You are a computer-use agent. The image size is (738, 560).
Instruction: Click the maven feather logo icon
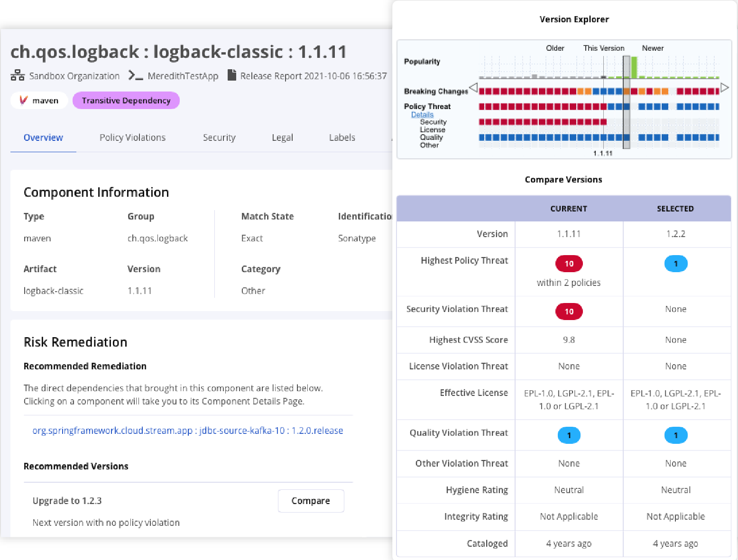pos(23,101)
